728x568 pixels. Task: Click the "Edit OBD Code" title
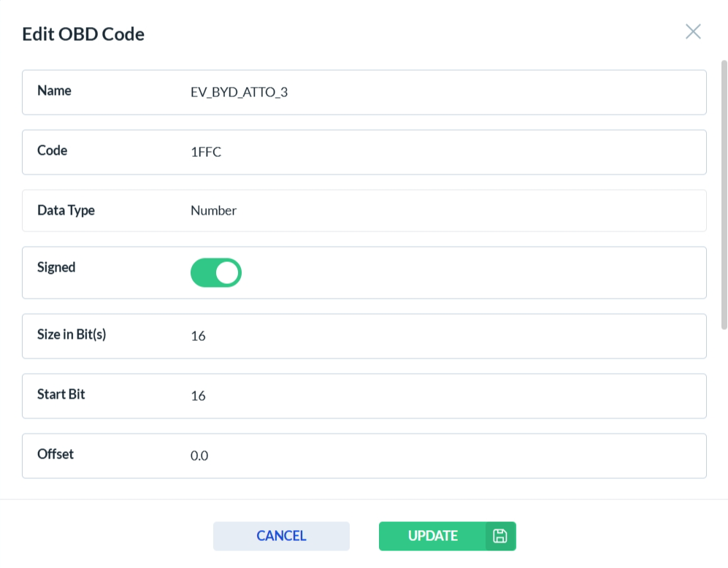83,34
